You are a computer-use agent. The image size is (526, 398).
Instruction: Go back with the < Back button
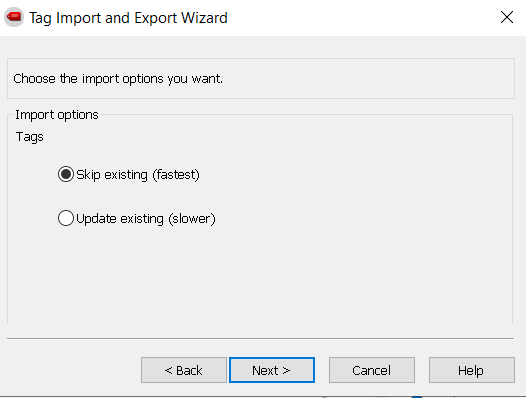[x=184, y=370]
